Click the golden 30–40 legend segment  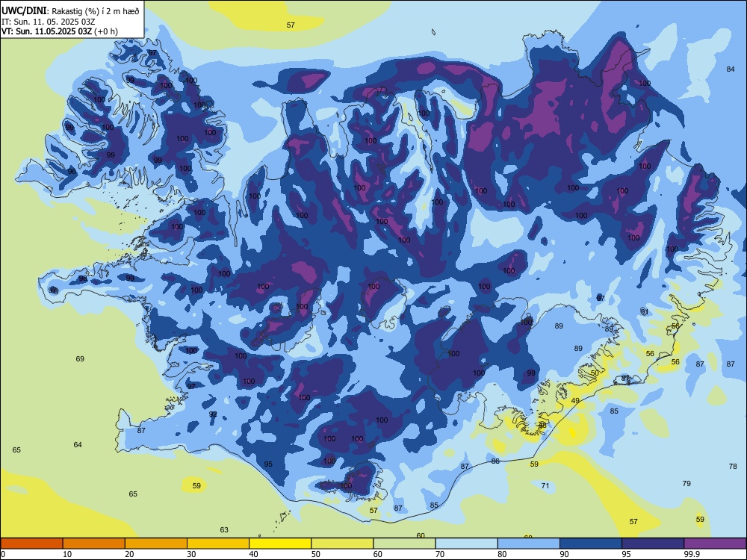click(x=218, y=544)
